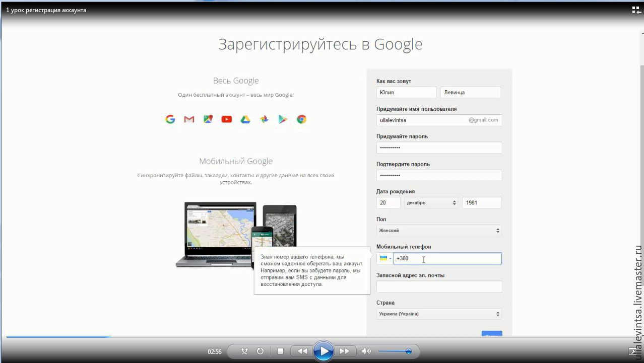Click the Google Maps icon
Screen dimensions: 644x363
(x=208, y=119)
